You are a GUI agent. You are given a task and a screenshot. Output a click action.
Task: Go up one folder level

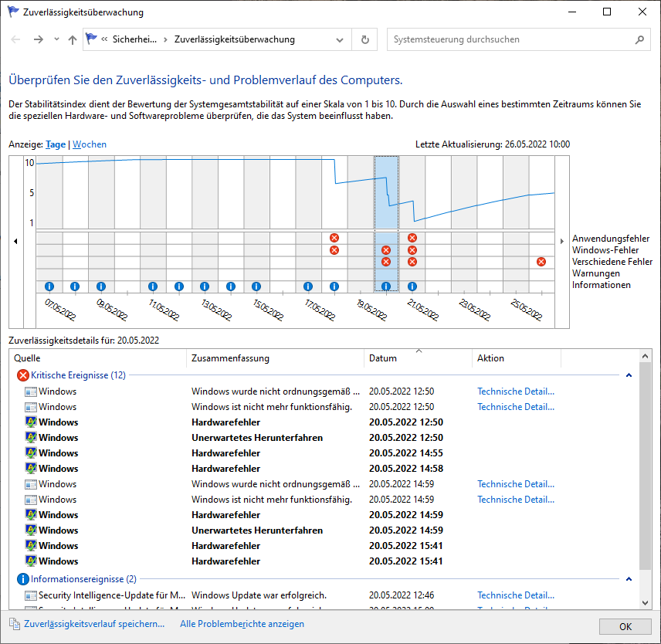pos(73,39)
